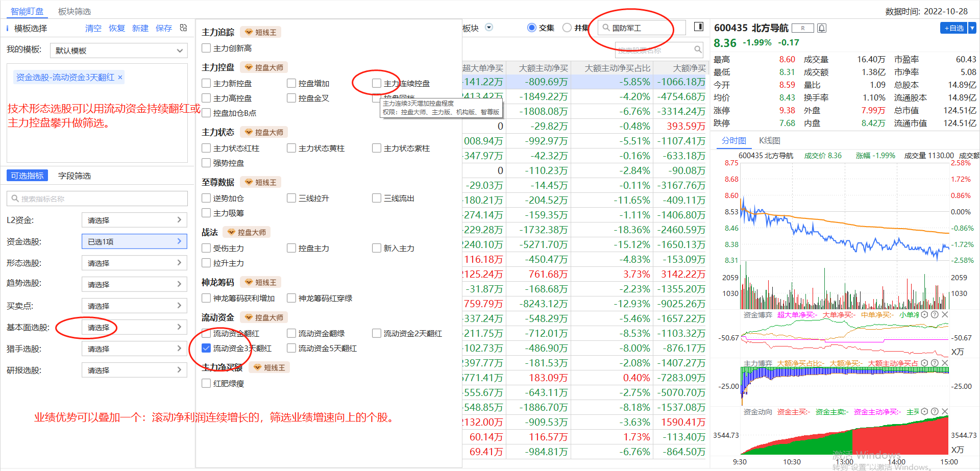Click the 短线王 badge beside 主力净买额

pyautogui.click(x=269, y=367)
